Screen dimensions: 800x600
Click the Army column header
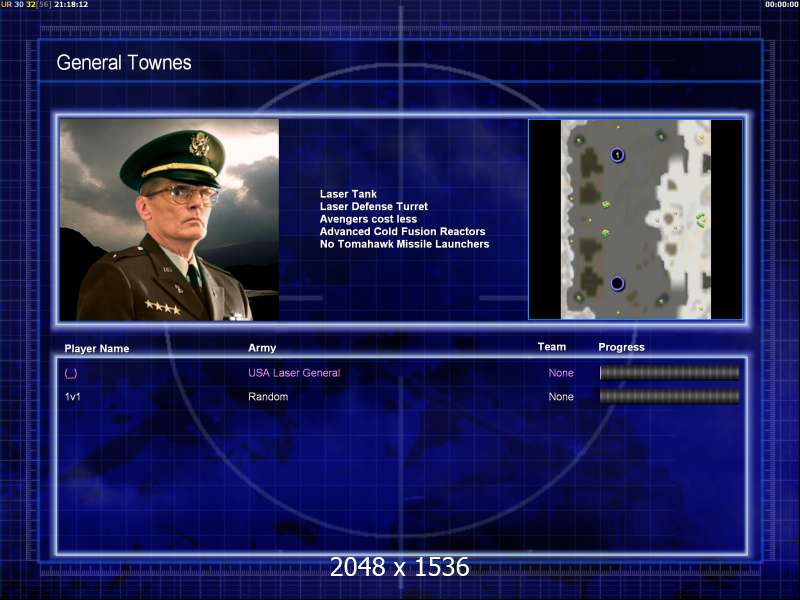[262, 348]
